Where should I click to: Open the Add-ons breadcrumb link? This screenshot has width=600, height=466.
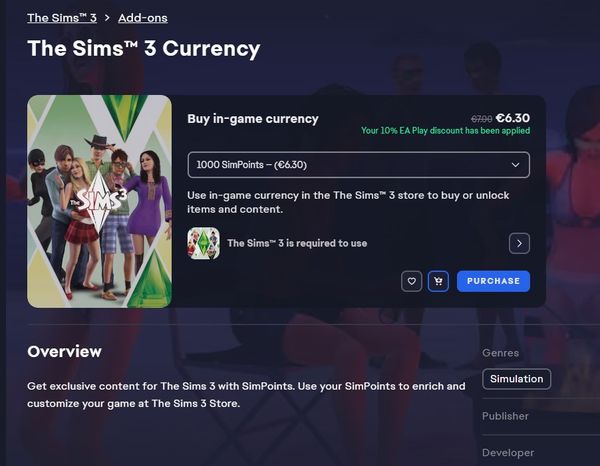click(143, 18)
